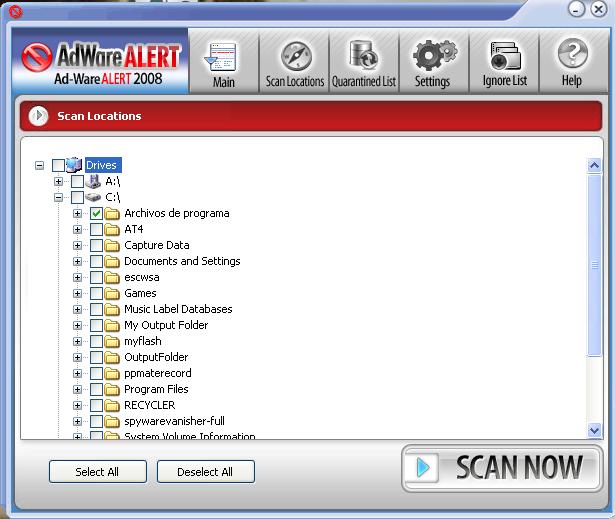The width and height of the screenshot is (615, 519).
Task: Click the title bar app icon
Action: click(x=16, y=12)
